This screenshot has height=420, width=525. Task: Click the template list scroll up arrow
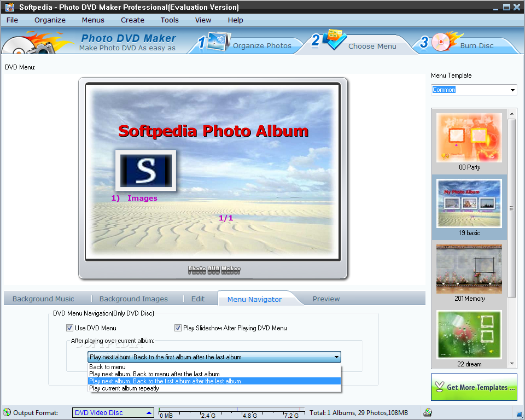pos(512,114)
